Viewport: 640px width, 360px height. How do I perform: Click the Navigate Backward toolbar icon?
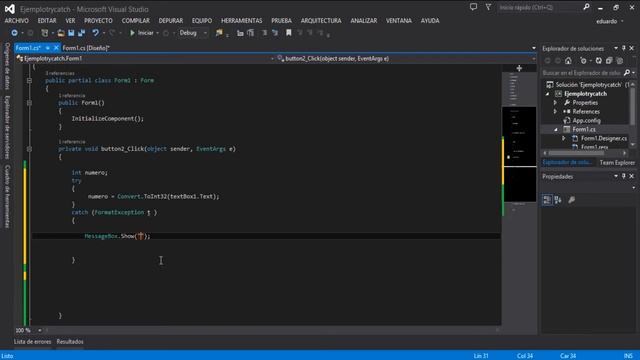(x=14, y=33)
